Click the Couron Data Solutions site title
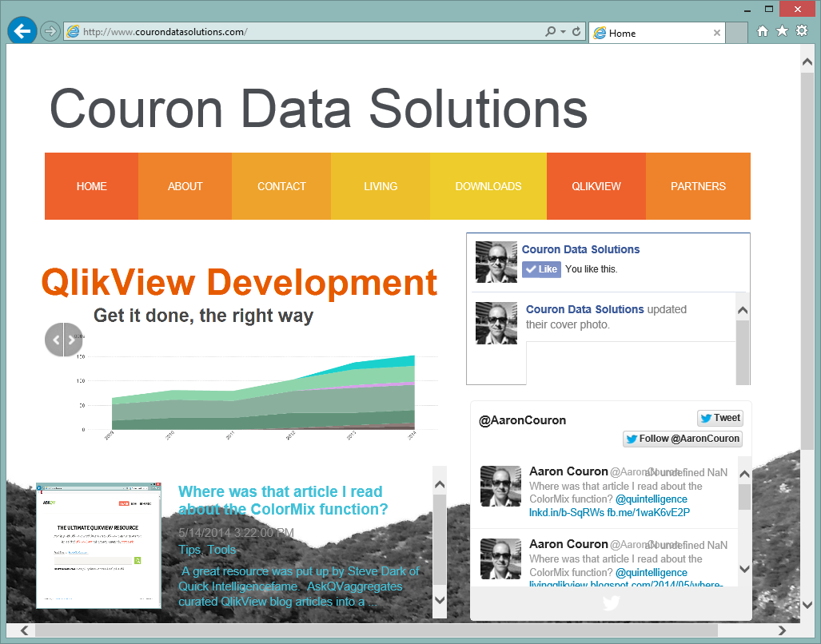 point(318,109)
